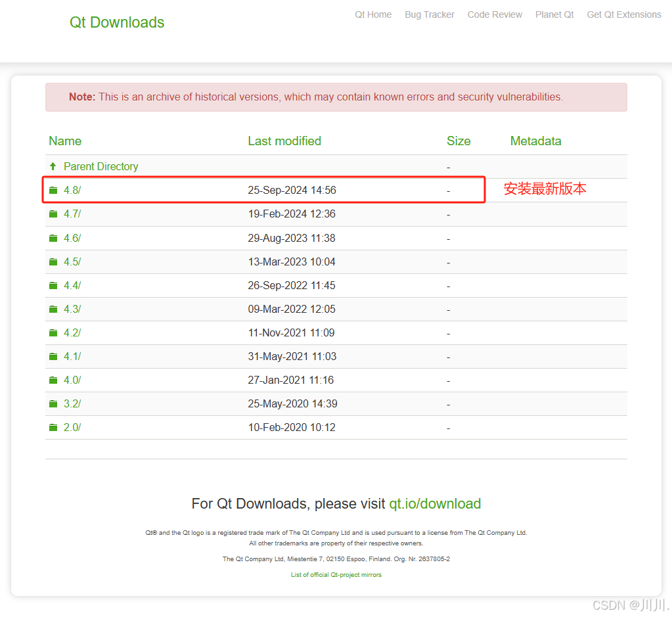
Task: Open the 4.4/ directory link
Action: click(x=72, y=285)
